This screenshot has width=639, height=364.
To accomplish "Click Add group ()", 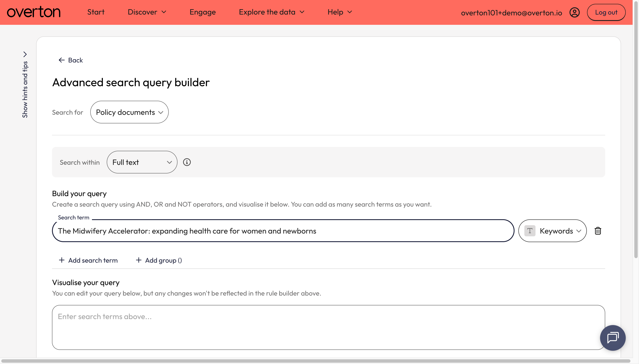I will [159, 260].
